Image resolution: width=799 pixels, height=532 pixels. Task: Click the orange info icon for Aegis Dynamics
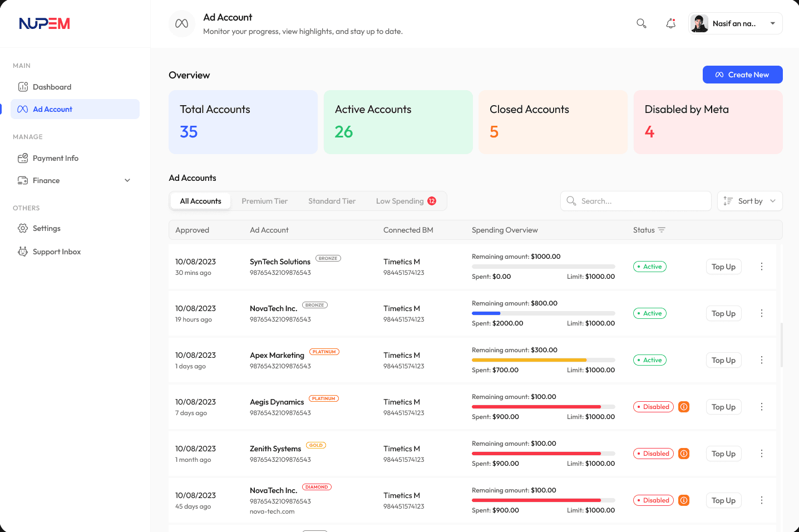click(684, 407)
